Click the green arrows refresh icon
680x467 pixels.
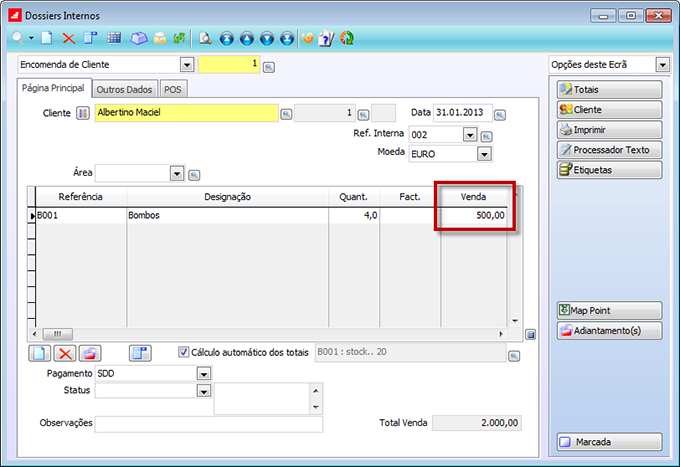coord(179,39)
